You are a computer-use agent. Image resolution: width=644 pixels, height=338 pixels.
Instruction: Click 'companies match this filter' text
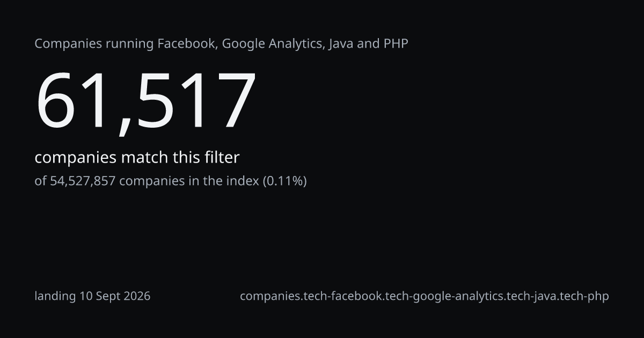point(137,158)
